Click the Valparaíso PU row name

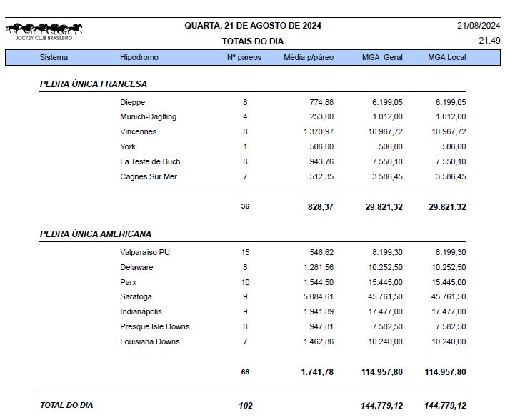click(145, 252)
